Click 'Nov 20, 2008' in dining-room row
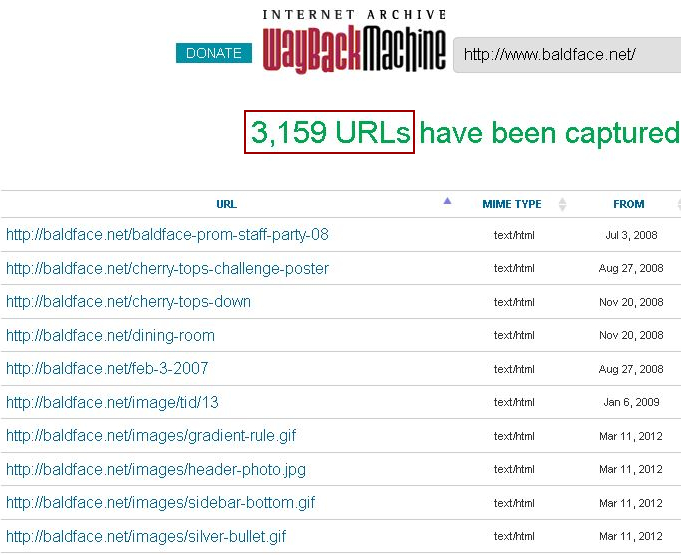The height and width of the screenshot is (555, 681). point(631,335)
